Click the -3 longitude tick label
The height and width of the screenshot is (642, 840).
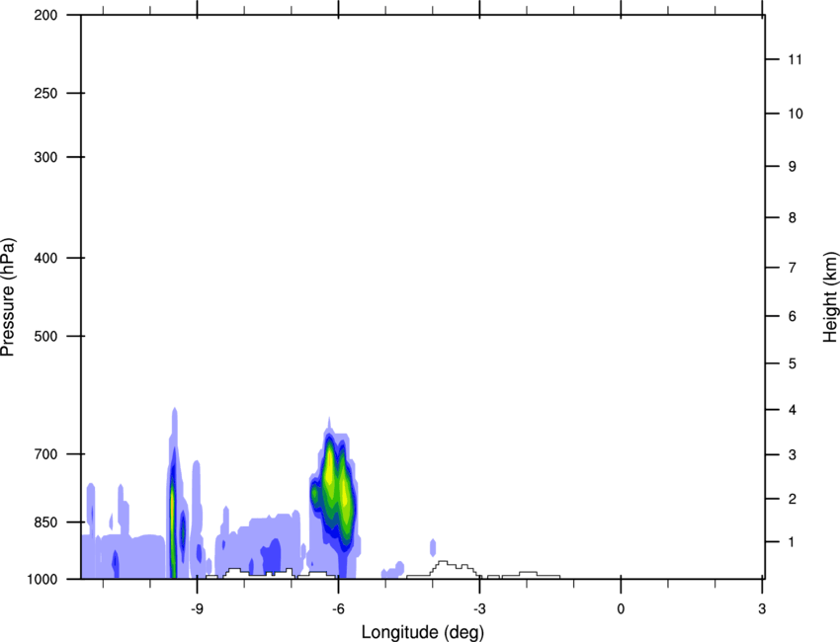479,609
